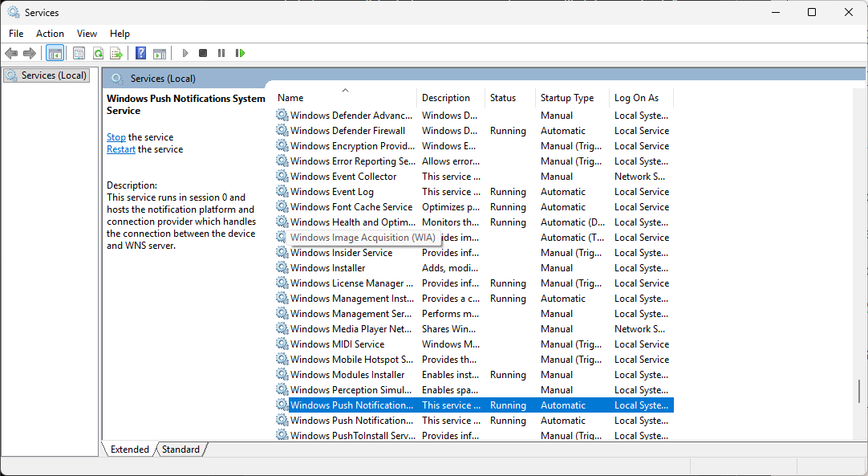Select the Windows Perception Simul... service
This screenshot has width=868, height=476.
coord(474,389)
